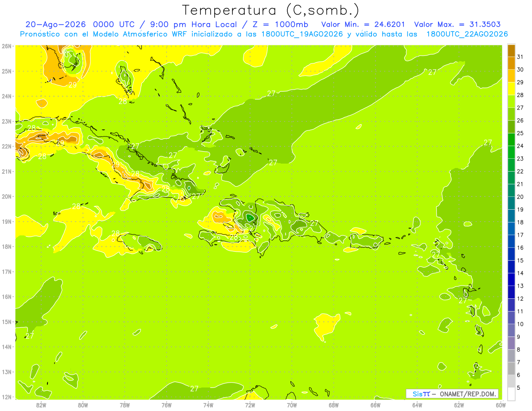This screenshot has width=532, height=411.
Task: Click "Modelo Atmosferico WRF" in the subtitle
Action: coord(134,34)
